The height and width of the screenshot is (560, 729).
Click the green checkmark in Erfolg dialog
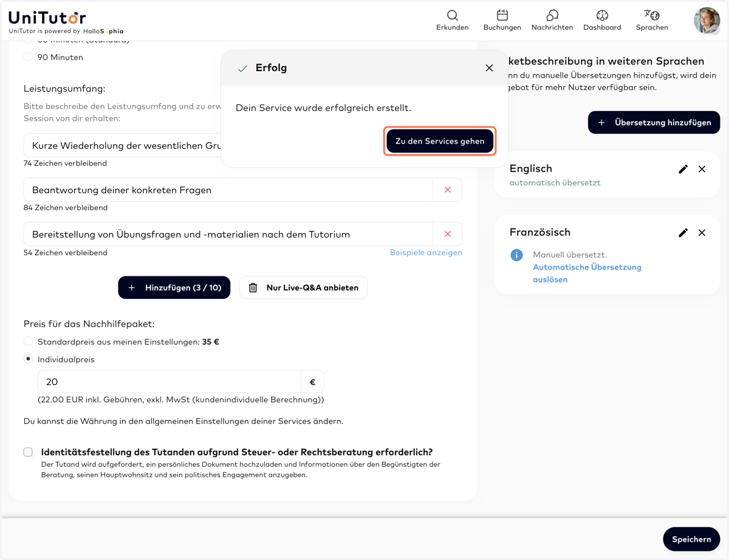[x=242, y=69]
